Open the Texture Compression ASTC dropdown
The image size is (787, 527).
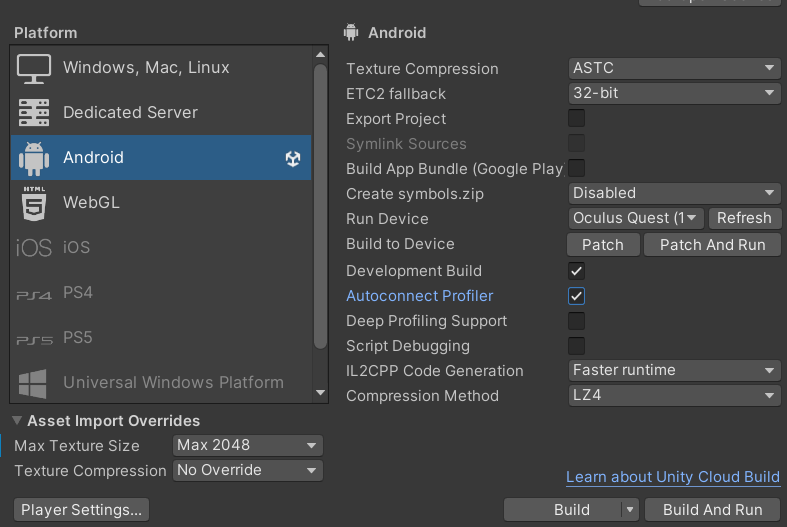[x=675, y=68]
